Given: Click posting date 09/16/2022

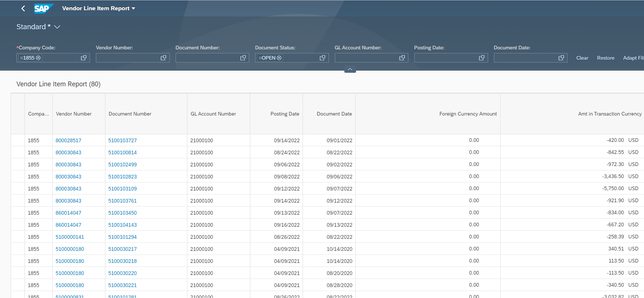Looking at the screenshot, I should (x=287, y=225).
